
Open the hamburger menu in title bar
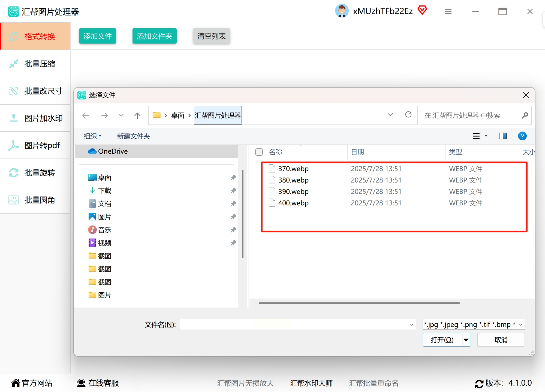point(448,11)
